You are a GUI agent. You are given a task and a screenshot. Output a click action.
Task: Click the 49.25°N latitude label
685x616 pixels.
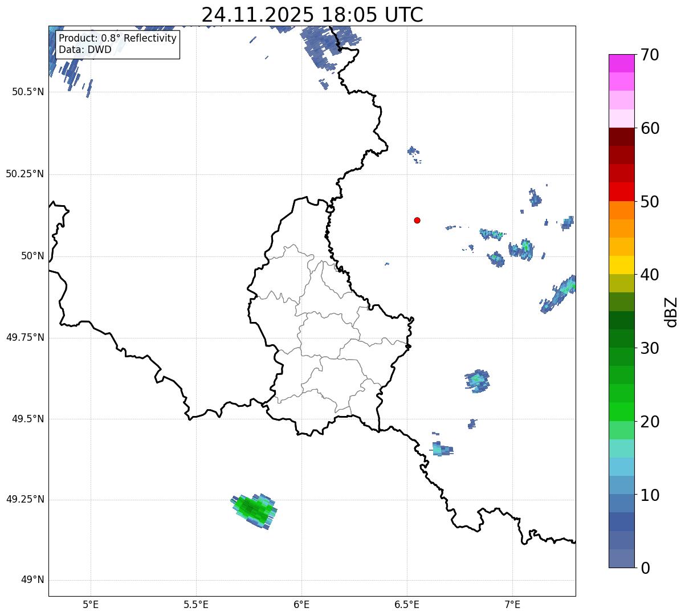click(x=25, y=499)
